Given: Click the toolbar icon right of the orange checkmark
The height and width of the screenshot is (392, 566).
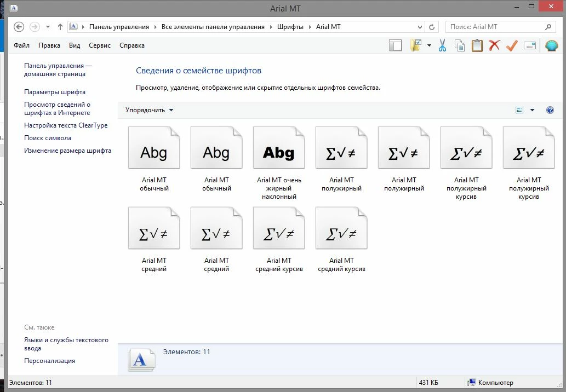Looking at the screenshot, I should pyautogui.click(x=529, y=45).
